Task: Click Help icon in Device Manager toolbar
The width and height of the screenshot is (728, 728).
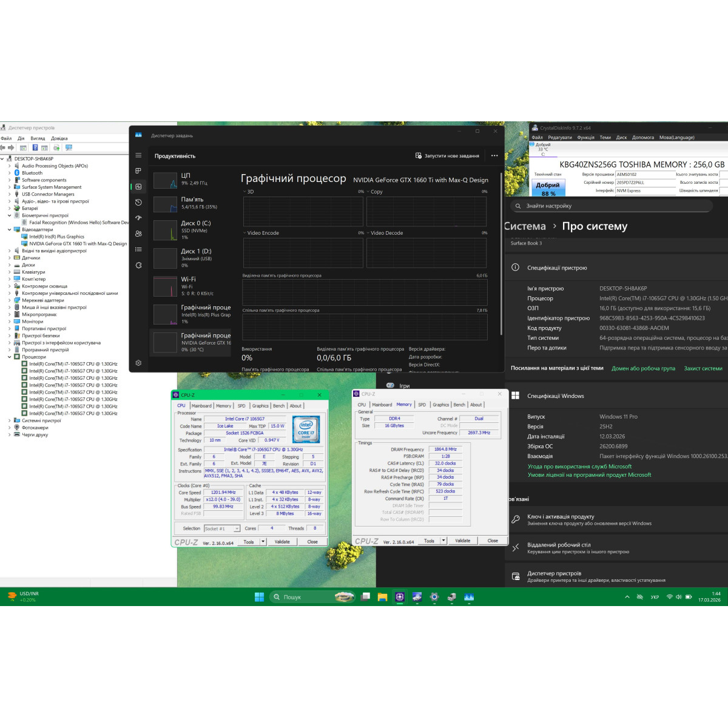Action: click(35, 147)
